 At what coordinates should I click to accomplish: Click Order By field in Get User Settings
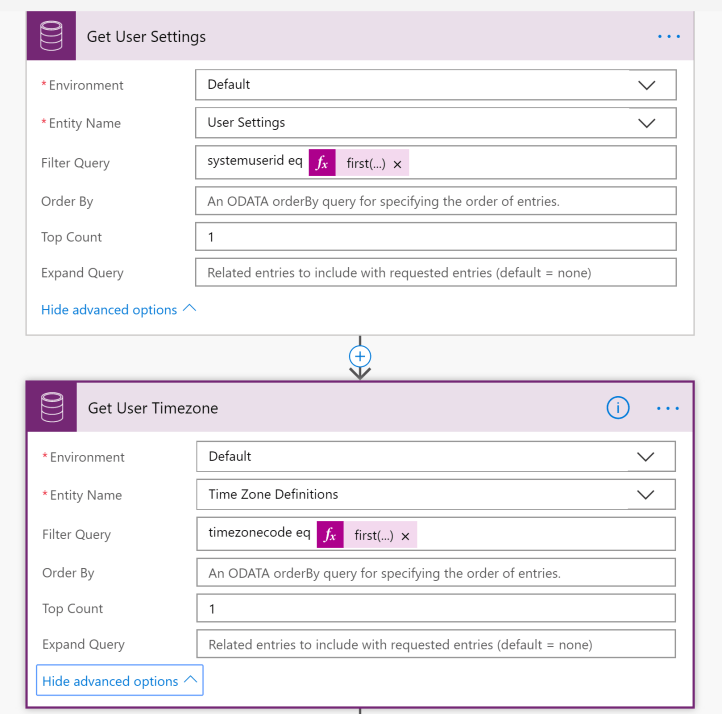(x=435, y=201)
